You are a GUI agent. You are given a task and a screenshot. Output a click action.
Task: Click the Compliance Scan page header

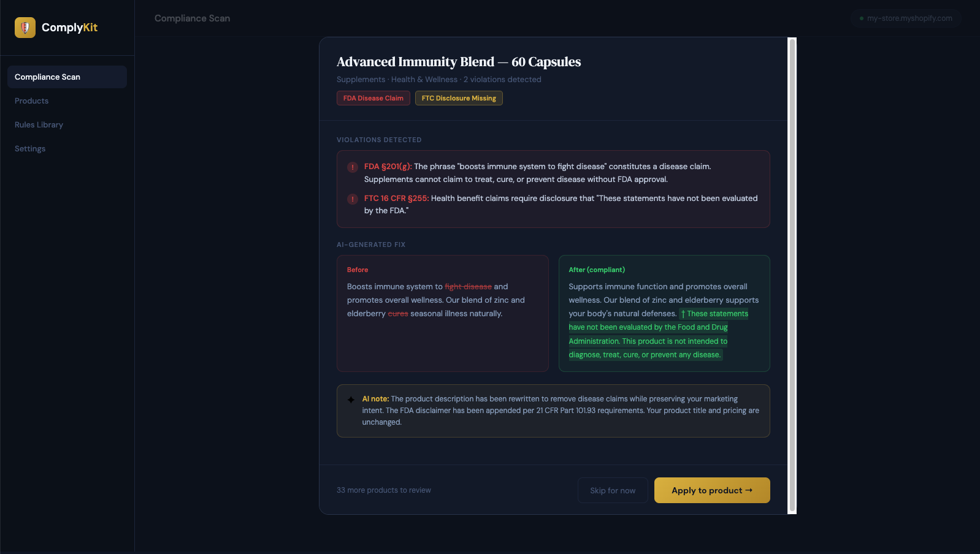tap(192, 18)
